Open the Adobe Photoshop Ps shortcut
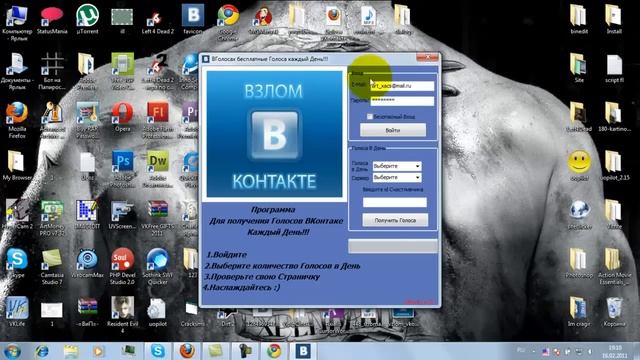Image resolution: width=640 pixels, height=360 pixels. coord(122,168)
